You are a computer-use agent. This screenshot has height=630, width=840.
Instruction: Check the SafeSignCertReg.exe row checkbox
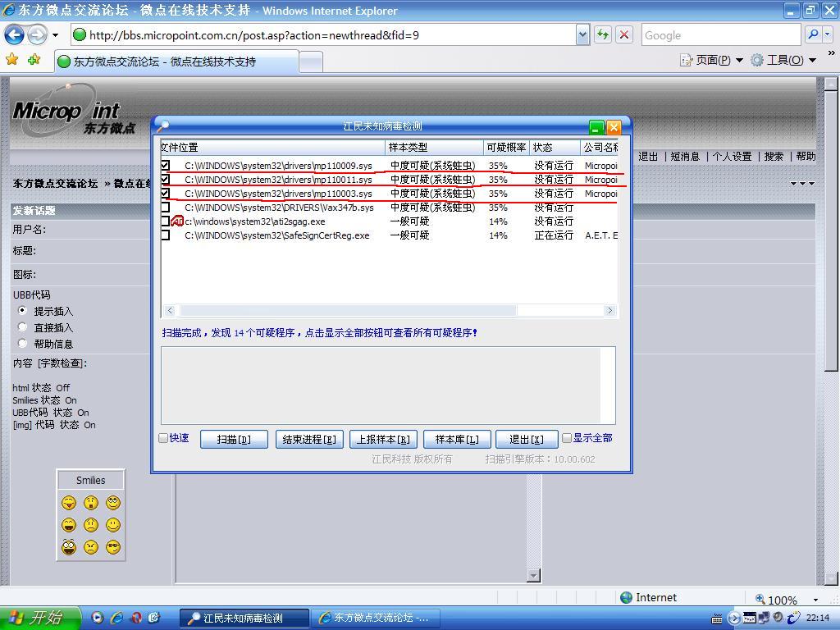click(166, 235)
